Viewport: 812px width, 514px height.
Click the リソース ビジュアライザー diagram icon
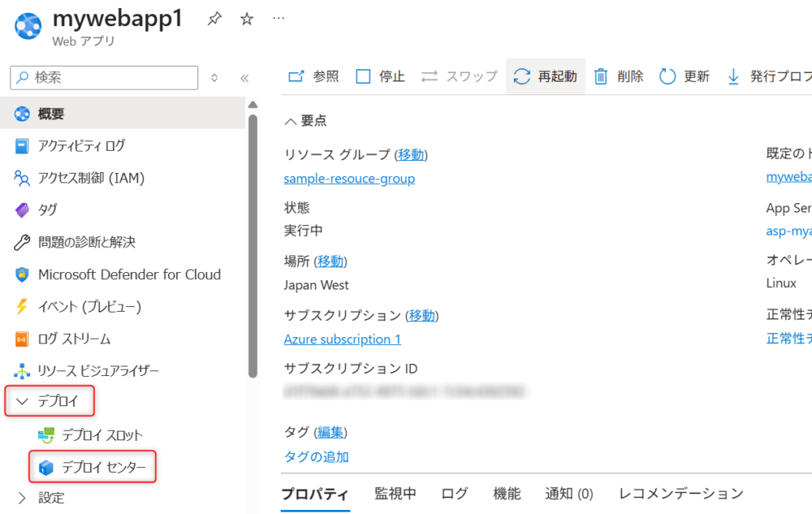pyautogui.click(x=21, y=370)
